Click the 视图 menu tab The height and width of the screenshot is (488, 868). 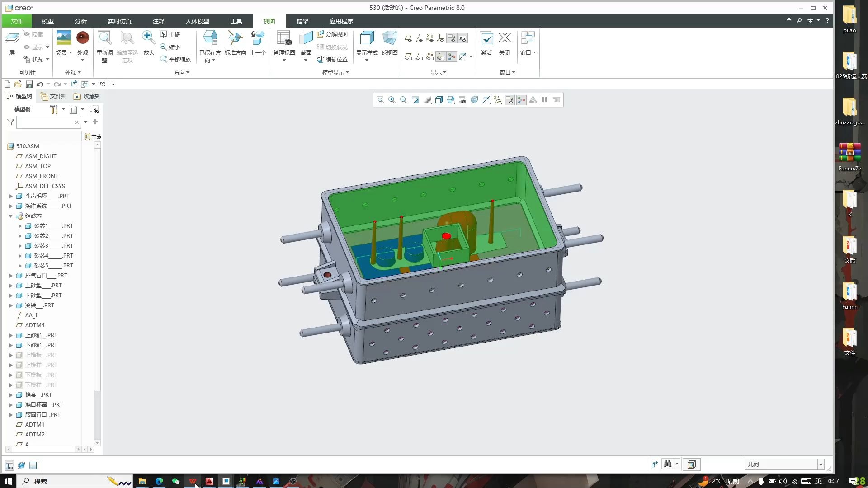(x=269, y=21)
